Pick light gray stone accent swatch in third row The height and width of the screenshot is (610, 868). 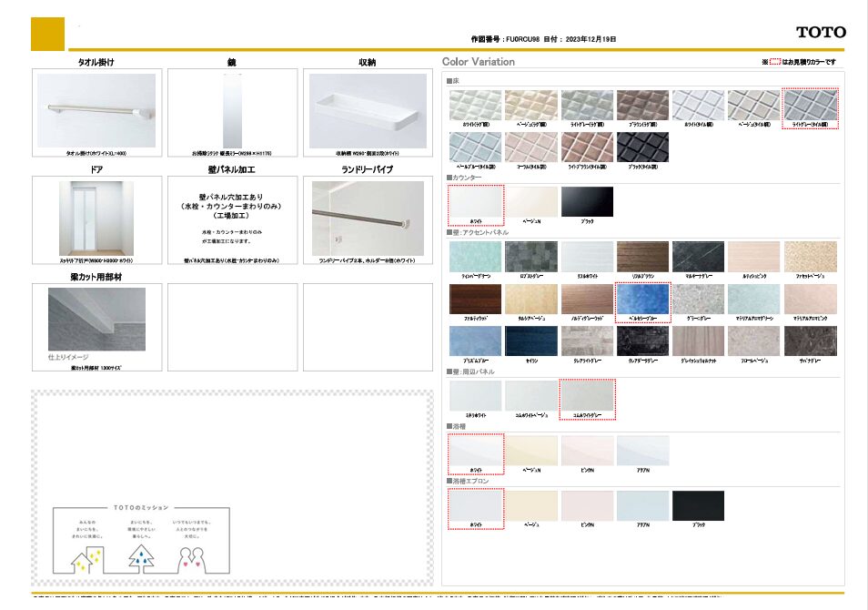pyautogui.click(x=588, y=341)
